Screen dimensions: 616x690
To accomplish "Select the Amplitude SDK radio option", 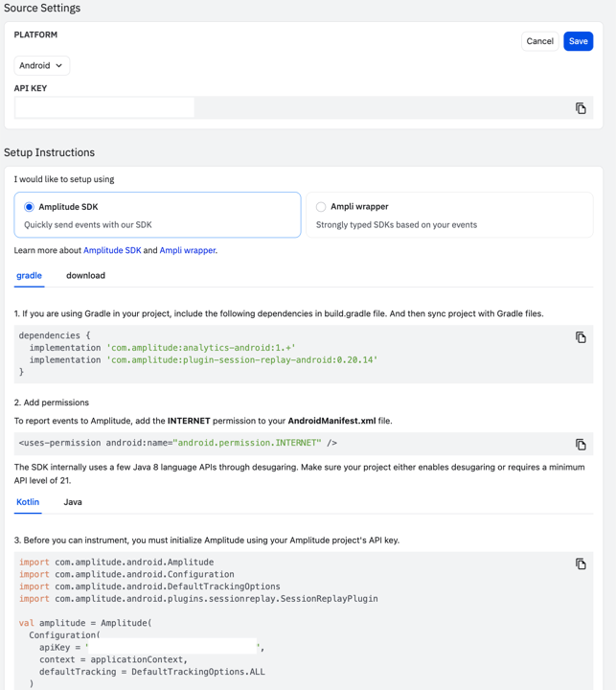I will tap(29, 207).
